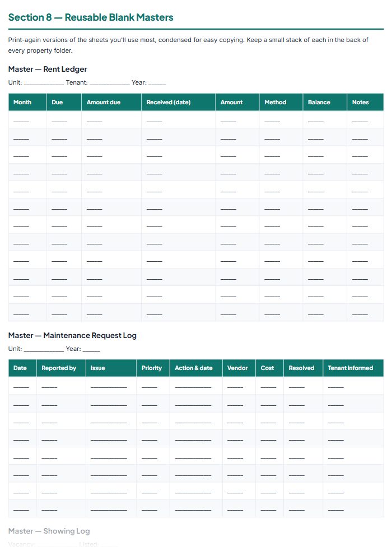Click the 'Section 8 — Reusable Blank Masters' heading
The width and height of the screenshot is (392, 555).
[x=91, y=17]
